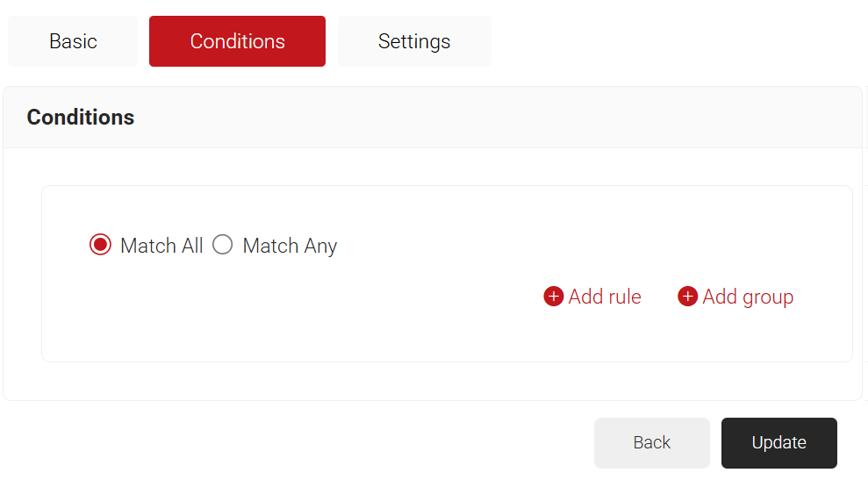Switch to the Basic tab
The height and width of the screenshot is (480, 868).
coord(73,41)
